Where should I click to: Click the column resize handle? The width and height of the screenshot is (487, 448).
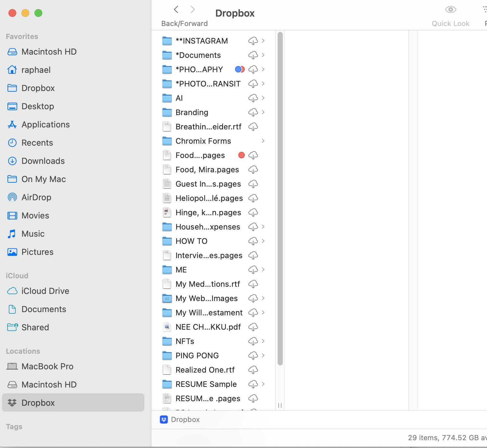click(280, 405)
